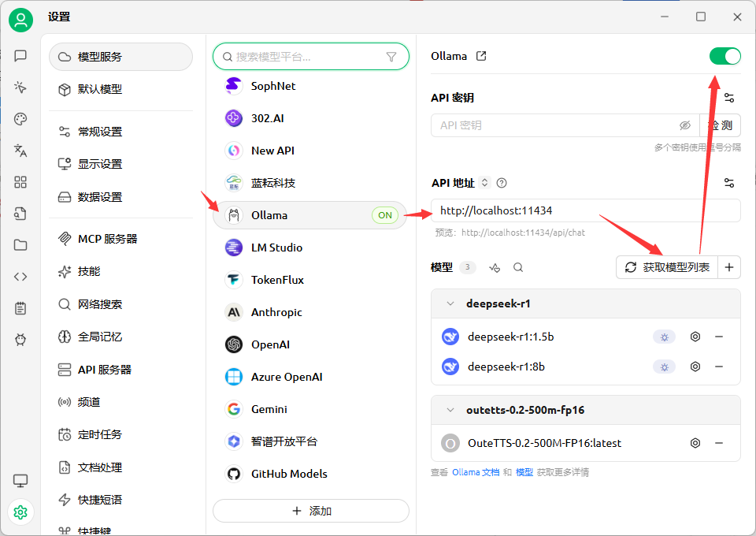Screen dimensions: 756x536
Task: Open API 服务器 settings section
Action: point(121,370)
